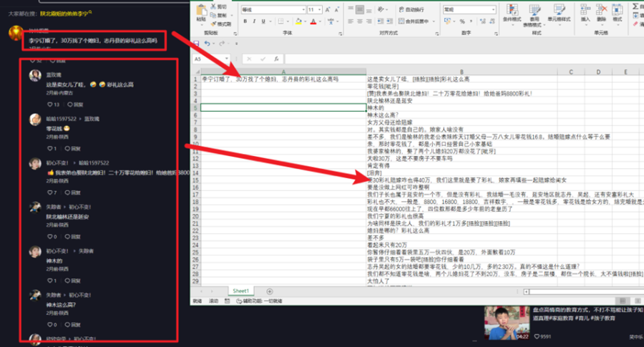Click the Insert Function fx icon

276,59
